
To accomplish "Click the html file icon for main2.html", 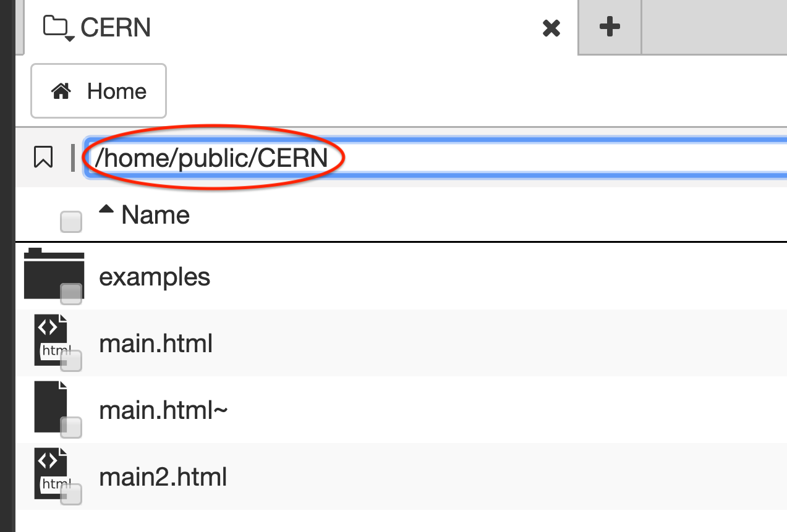I will tap(49, 471).
